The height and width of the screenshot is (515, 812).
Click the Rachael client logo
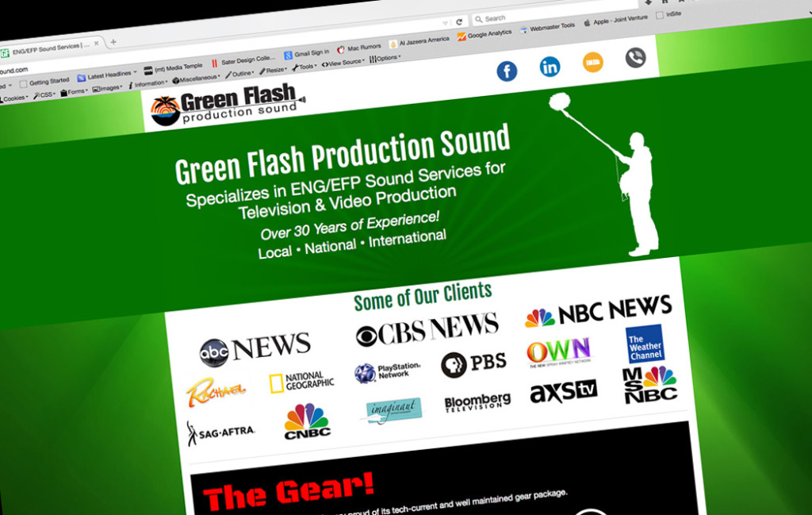216,392
